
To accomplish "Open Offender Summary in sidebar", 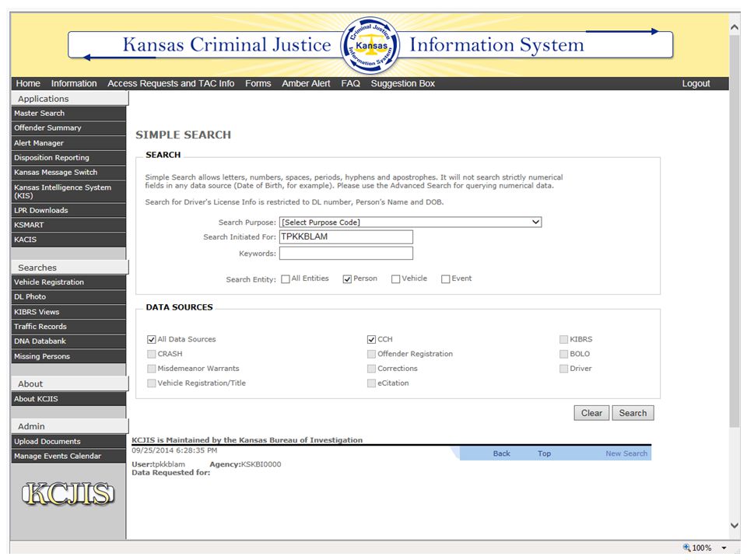I will (x=68, y=128).
